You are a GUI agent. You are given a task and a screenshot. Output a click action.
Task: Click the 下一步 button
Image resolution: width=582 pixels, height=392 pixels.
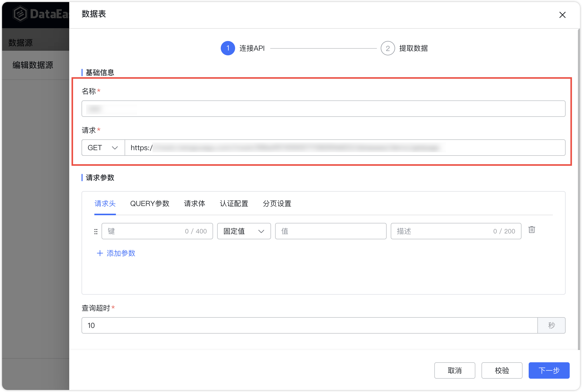click(x=549, y=370)
